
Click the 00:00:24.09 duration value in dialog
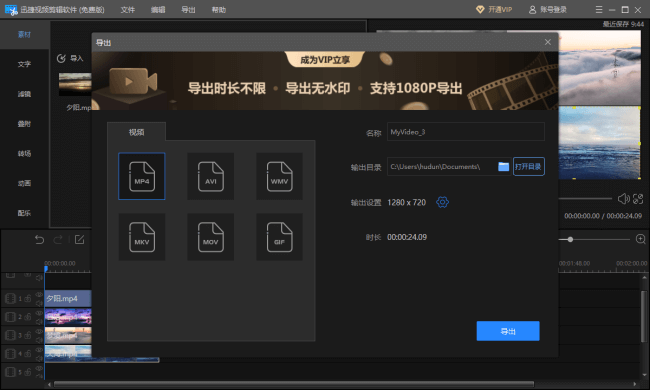point(407,237)
